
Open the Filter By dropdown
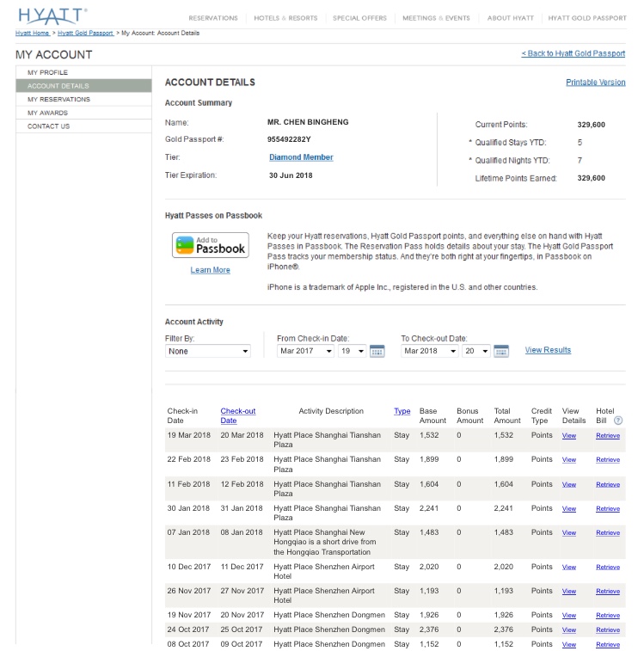pyautogui.click(x=207, y=351)
